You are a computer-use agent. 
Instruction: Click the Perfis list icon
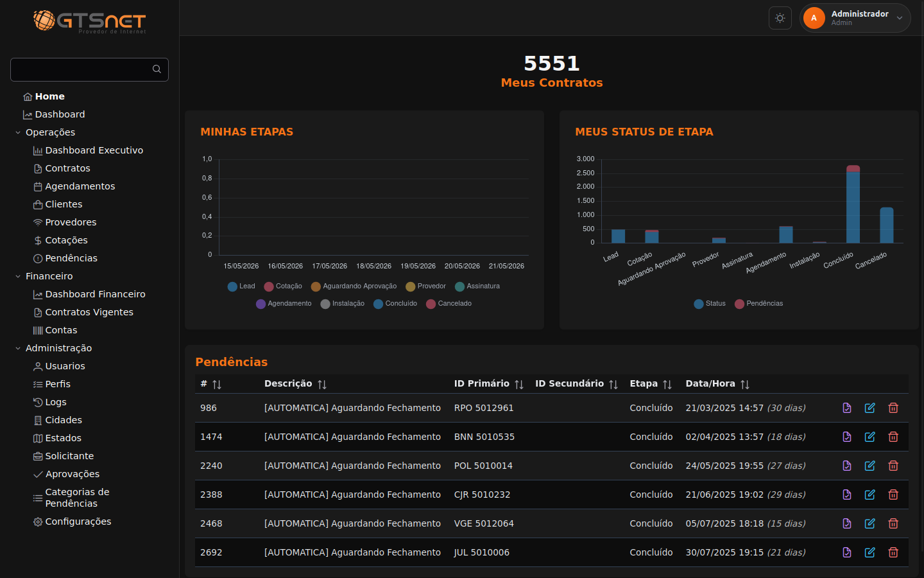(38, 384)
